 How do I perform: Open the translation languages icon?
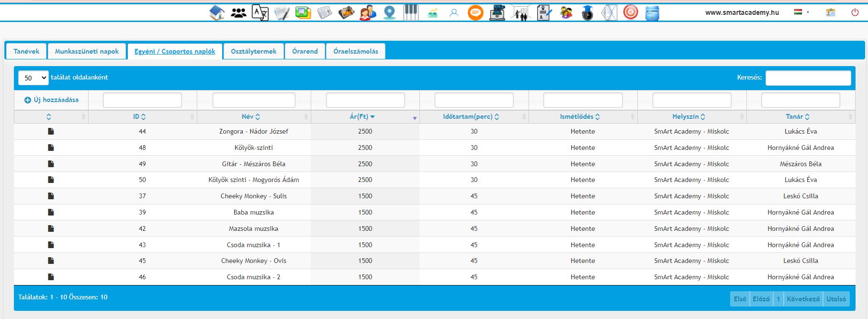point(260,13)
